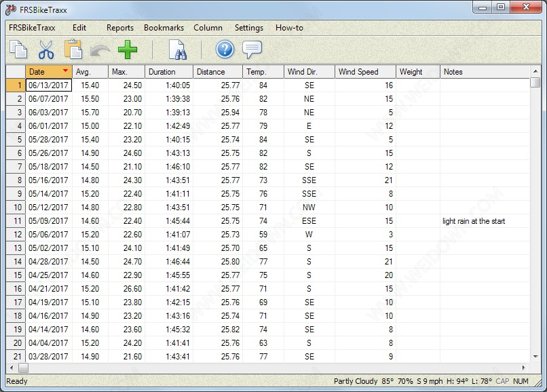The width and height of the screenshot is (547, 392).
Task: Click the speech bubble comment icon
Action: pyautogui.click(x=252, y=50)
